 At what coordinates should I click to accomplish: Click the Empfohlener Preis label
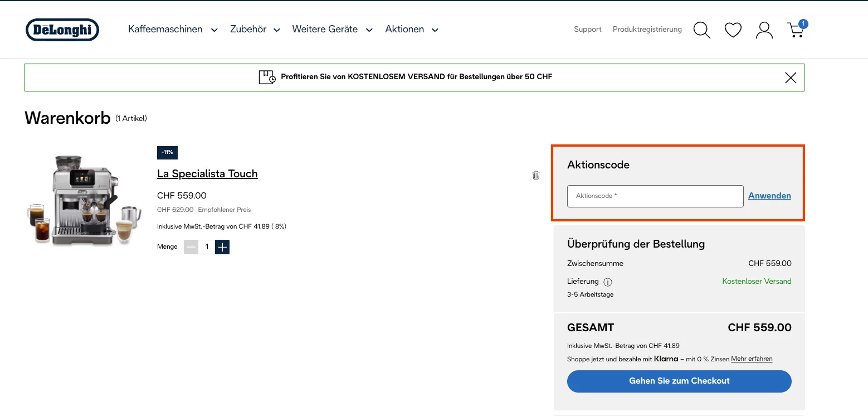[225, 210]
